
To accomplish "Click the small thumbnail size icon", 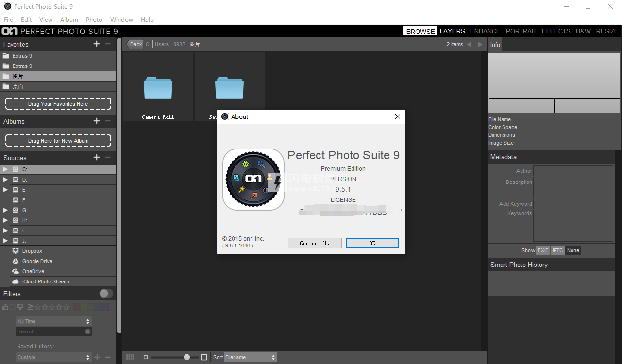I will [146, 357].
